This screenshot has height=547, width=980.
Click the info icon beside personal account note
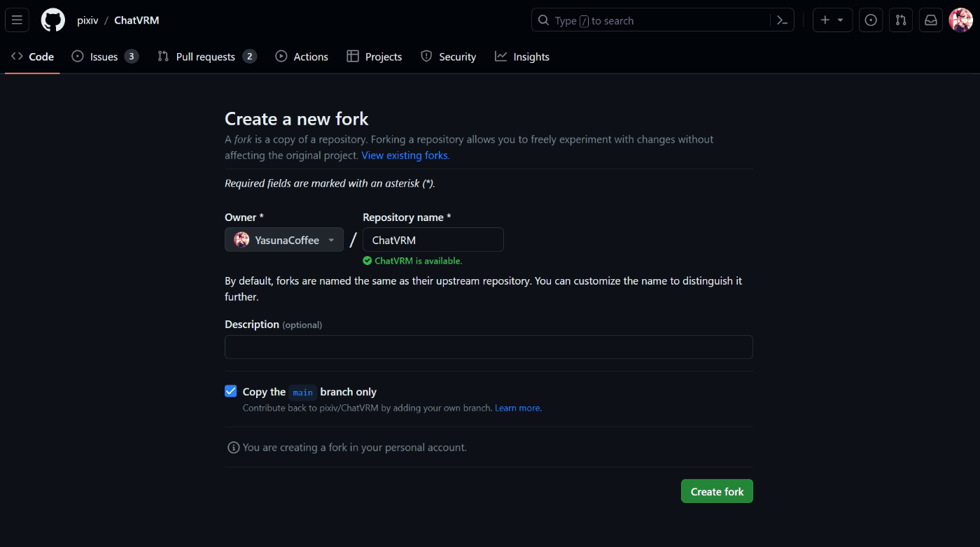pos(234,447)
